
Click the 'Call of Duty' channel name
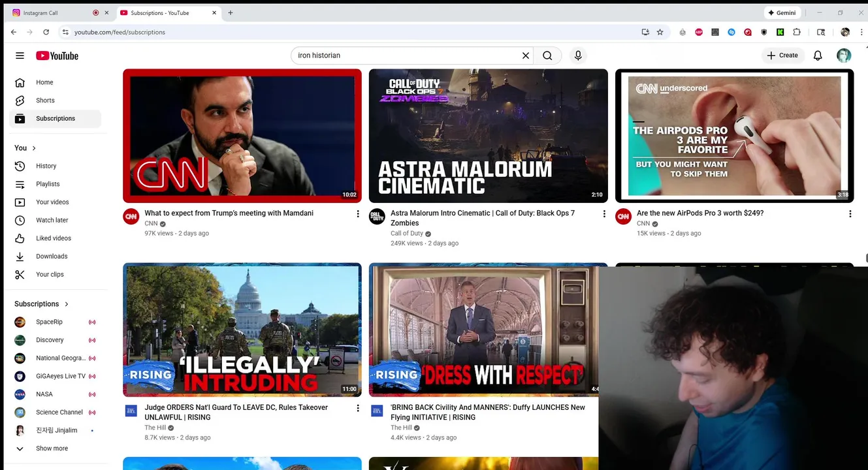click(x=407, y=234)
